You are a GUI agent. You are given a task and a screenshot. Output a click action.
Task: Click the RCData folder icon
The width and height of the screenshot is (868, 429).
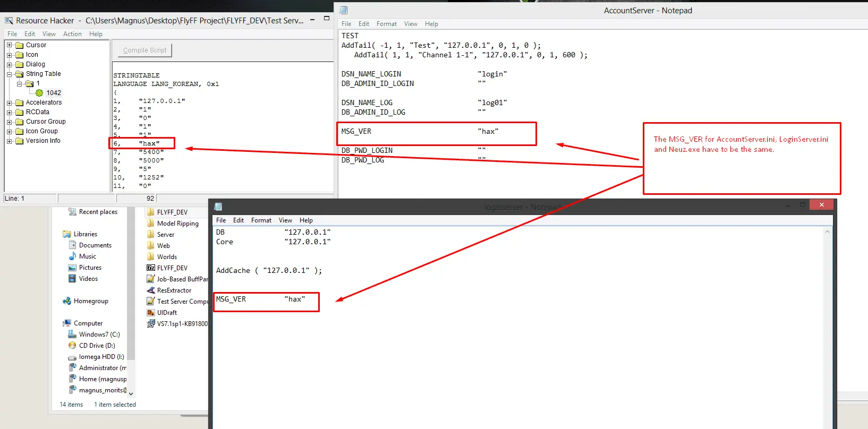click(20, 112)
